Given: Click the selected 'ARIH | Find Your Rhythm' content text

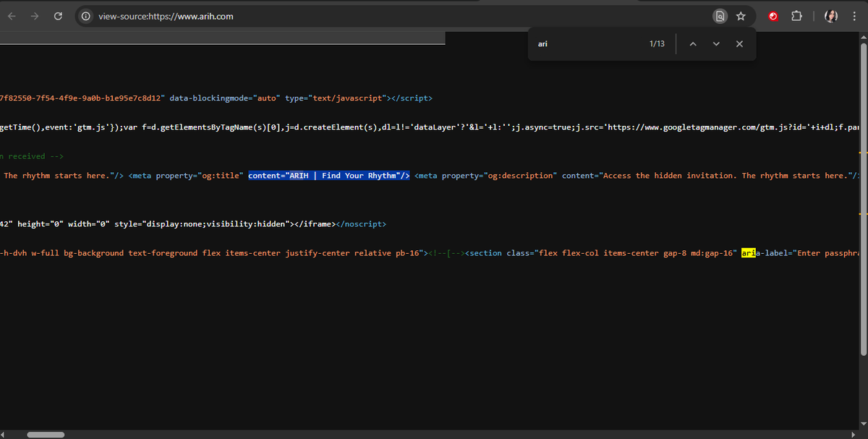Looking at the screenshot, I should 329,176.
